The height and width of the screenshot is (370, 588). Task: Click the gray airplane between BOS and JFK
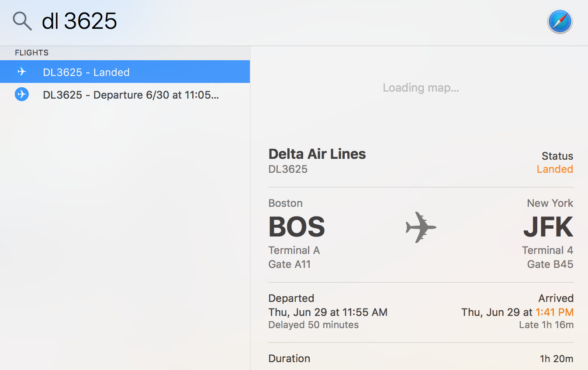click(x=421, y=227)
